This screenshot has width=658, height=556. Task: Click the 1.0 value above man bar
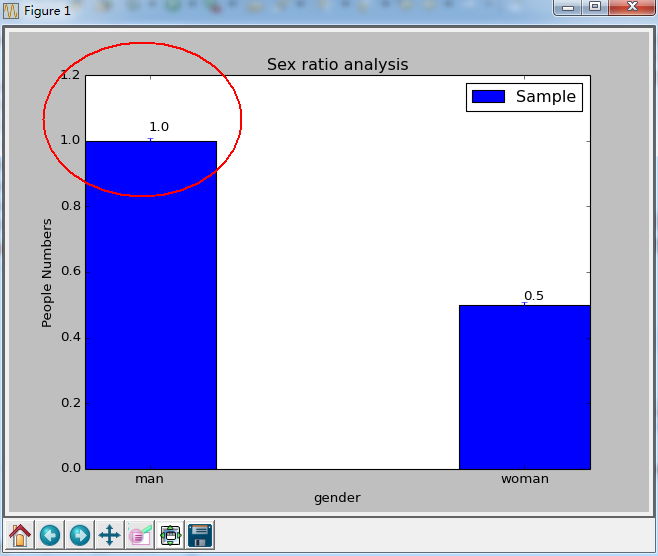(159, 127)
